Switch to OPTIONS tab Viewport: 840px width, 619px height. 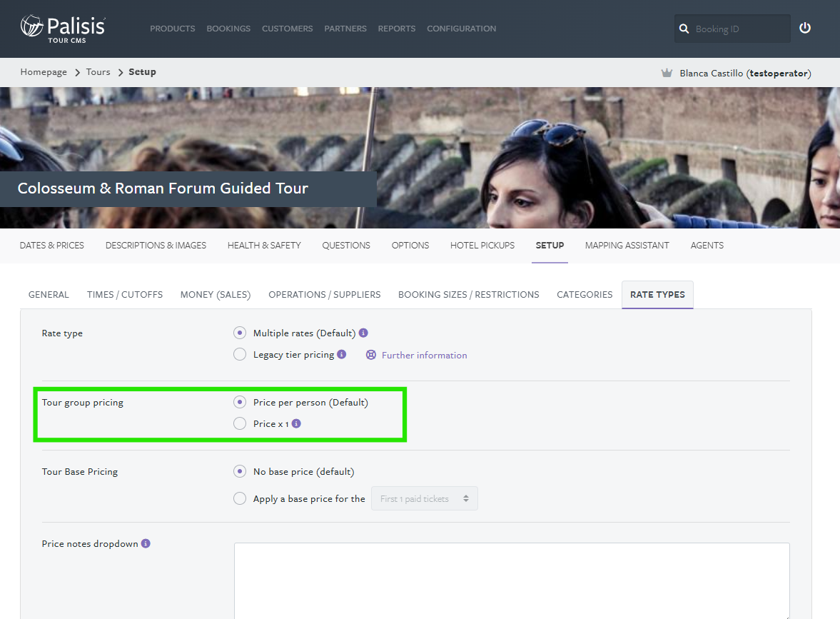[410, 246]
